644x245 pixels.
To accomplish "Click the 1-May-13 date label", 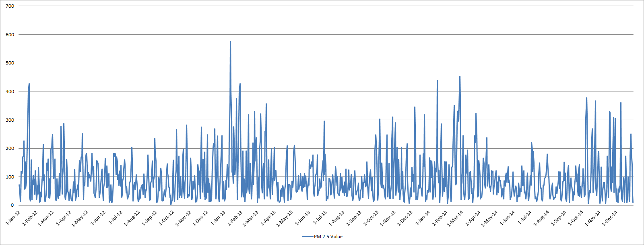I will 285,218.
